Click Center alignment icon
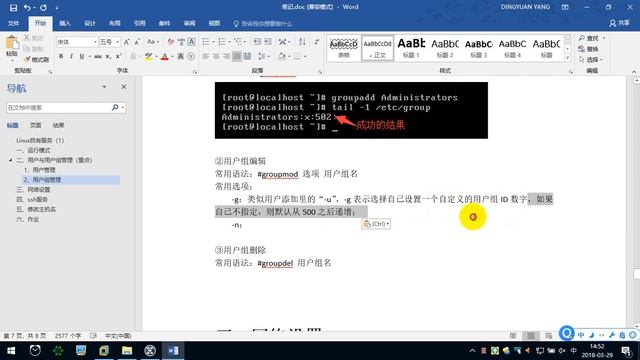 216,56
